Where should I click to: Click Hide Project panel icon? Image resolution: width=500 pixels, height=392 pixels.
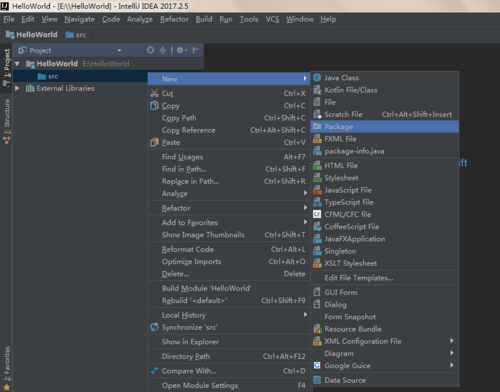196,50
